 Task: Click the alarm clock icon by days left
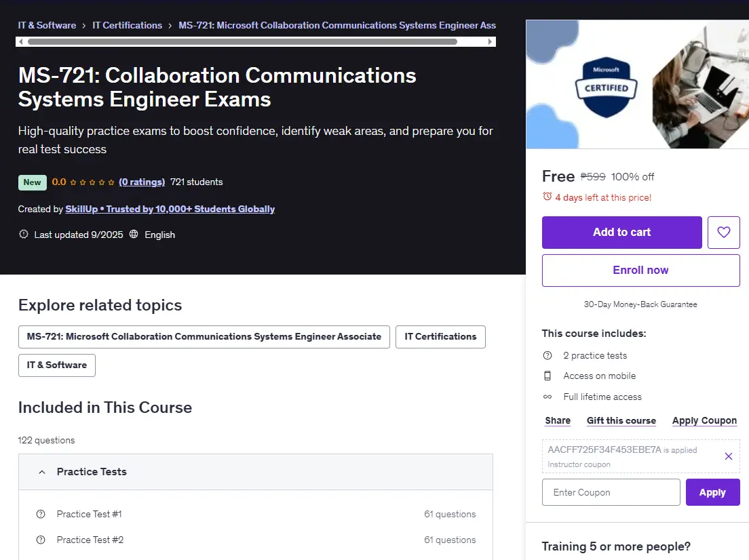click(x=548, y=197)
